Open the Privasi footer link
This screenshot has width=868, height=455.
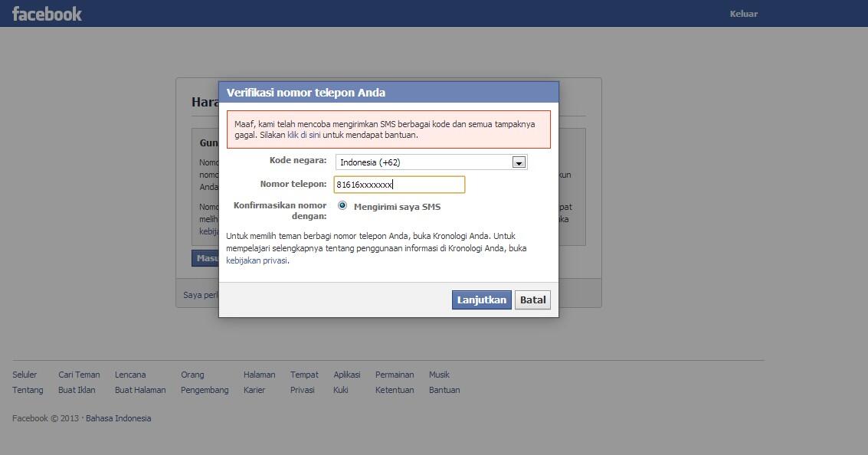303,390
